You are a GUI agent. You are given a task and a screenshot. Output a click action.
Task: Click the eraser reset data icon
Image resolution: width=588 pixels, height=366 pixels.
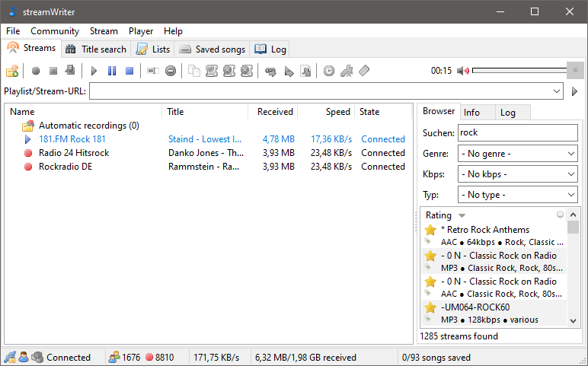pos(364,71)
